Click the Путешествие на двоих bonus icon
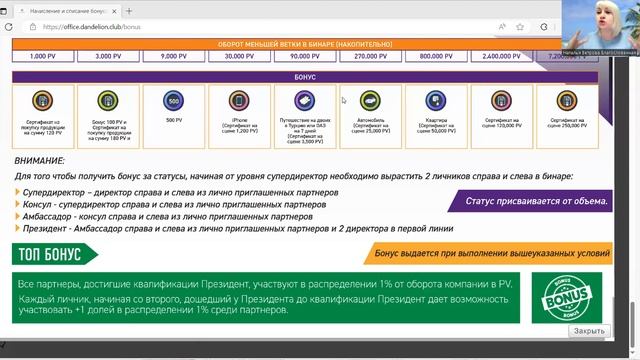Screen dimensions: 640x360 pyautogui.click(x=304, y=100)
